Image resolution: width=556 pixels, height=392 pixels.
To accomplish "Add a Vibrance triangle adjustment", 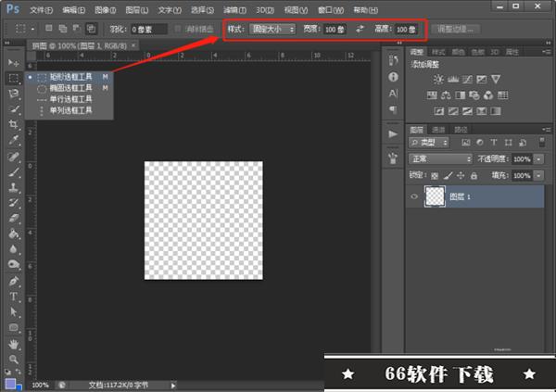I will tap(496, 79).
